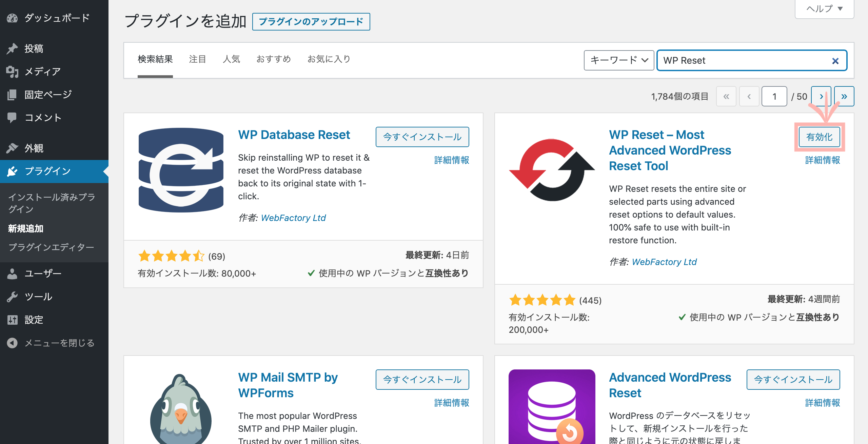This screenshot has height=444, width=868.
Task: Open WP Database Reset 詳細情報 link
Action: click(451, 160)
